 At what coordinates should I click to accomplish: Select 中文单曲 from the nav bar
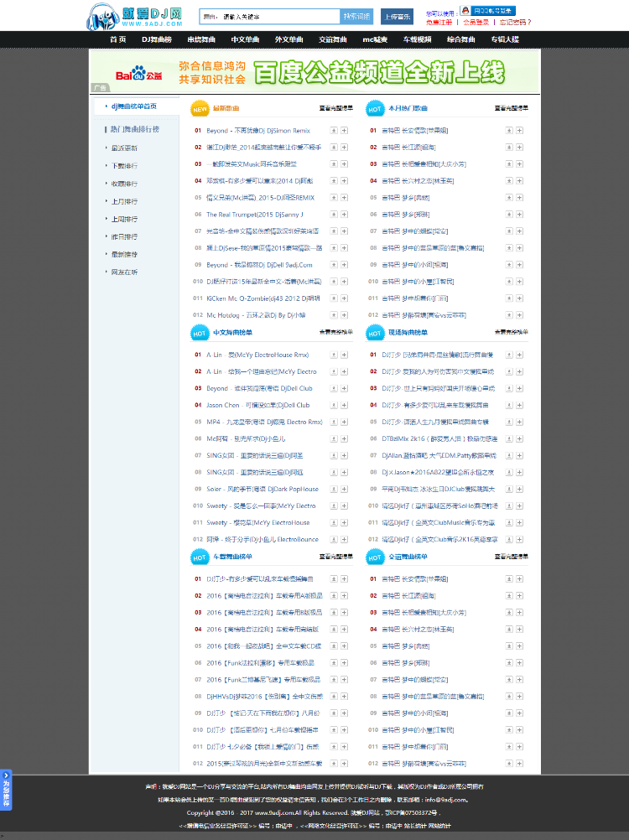245,39
